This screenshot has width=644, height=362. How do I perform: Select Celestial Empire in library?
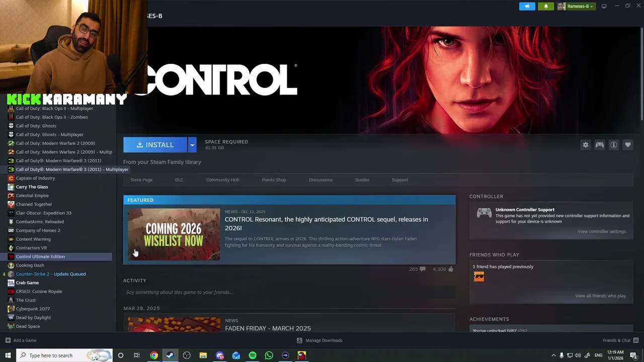[32, 196]
